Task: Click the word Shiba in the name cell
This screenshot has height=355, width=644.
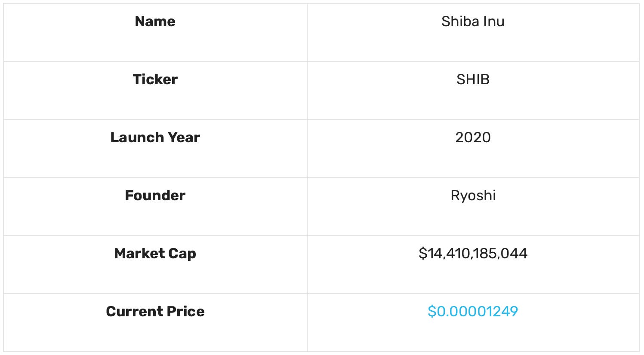Action: 459,21
